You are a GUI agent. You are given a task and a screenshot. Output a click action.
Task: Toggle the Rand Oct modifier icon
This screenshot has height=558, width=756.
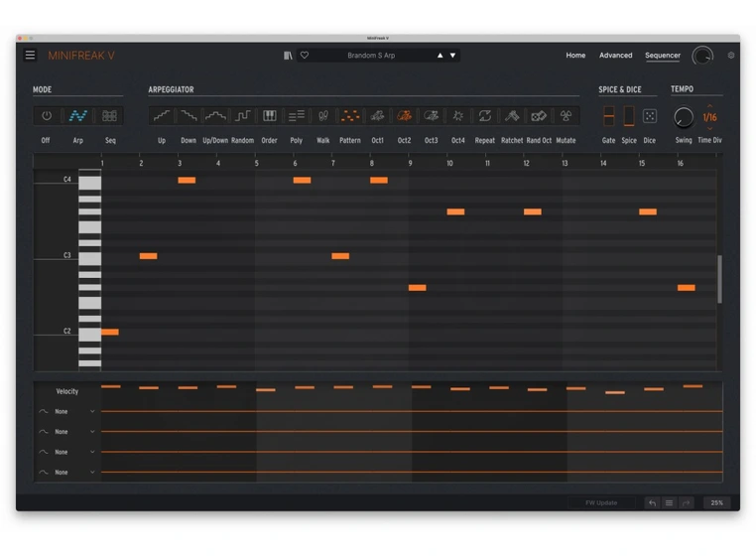click(x=539, y=116)
